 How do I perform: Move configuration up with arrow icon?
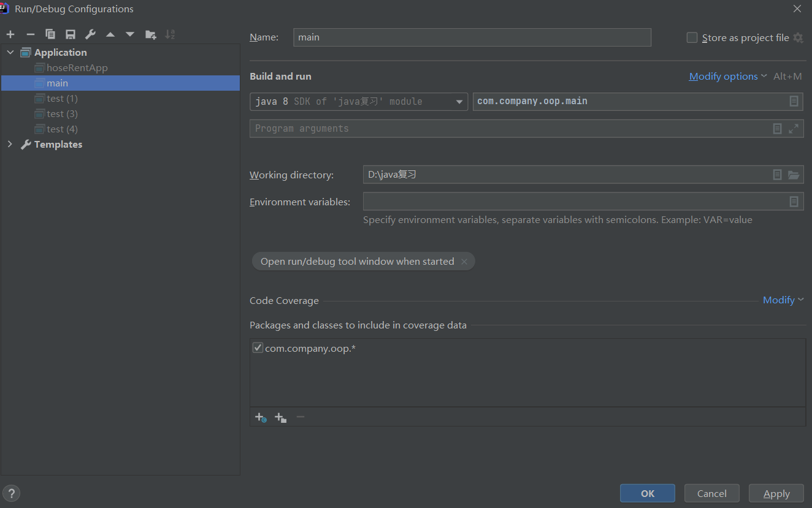110,34
